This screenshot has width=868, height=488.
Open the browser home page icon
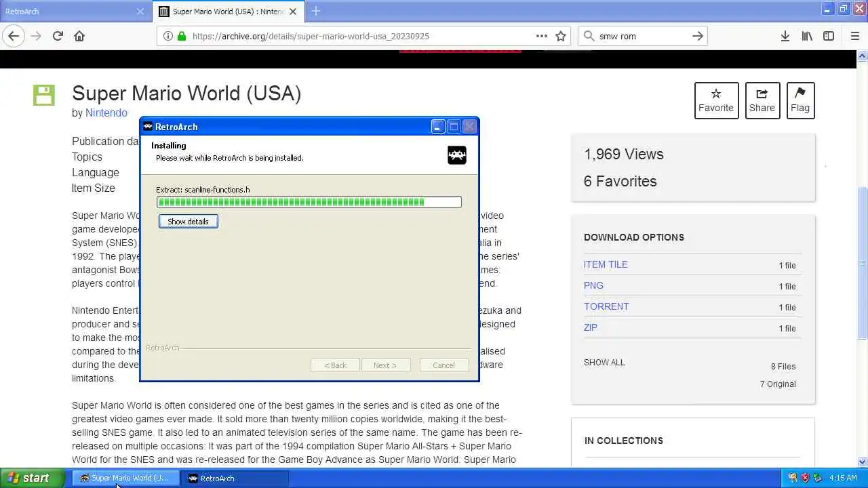79,36
